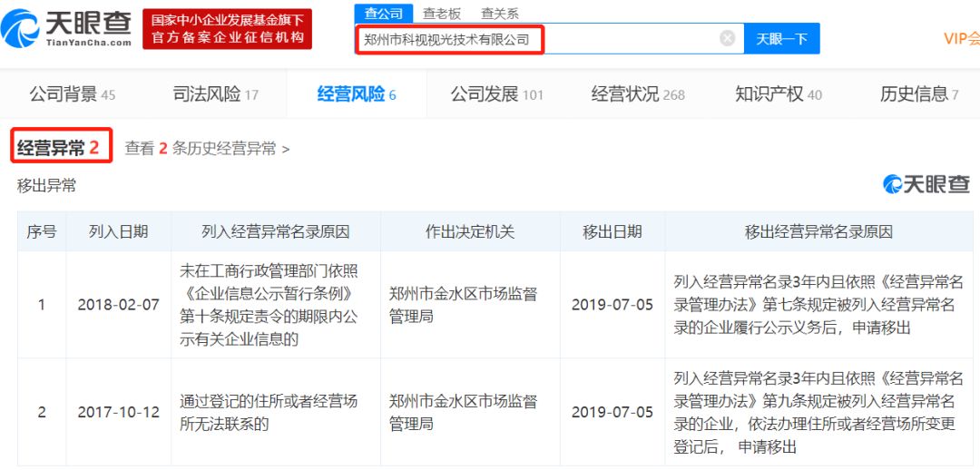
Task: Select the 第七条规定 removal reason cell
Action: click(x=818, y=305)
